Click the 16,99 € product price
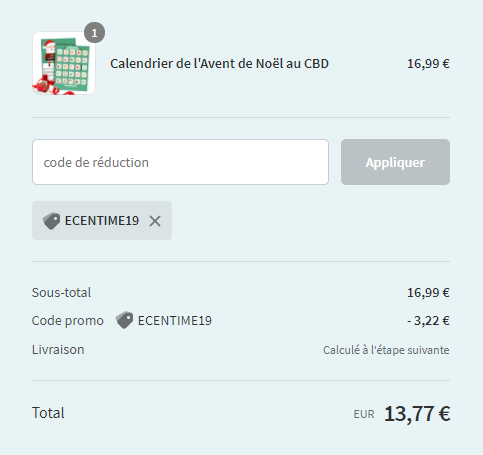 click(428, 63)
